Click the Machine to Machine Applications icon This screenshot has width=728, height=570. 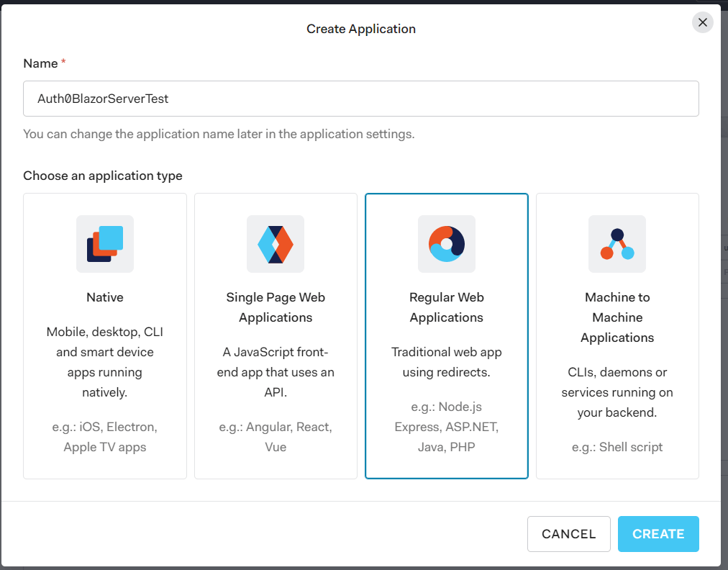pyautogui.click(x=617, y=244)
